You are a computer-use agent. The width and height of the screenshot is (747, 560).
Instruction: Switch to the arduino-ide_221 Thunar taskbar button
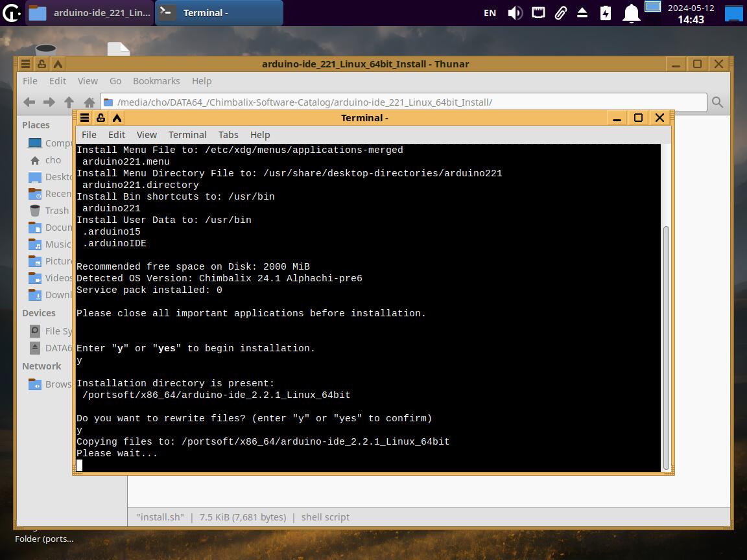point(89,13)
